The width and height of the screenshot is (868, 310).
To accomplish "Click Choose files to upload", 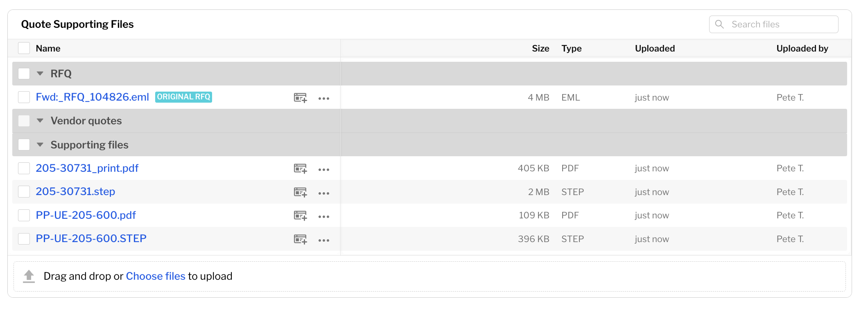I will 156,276.
